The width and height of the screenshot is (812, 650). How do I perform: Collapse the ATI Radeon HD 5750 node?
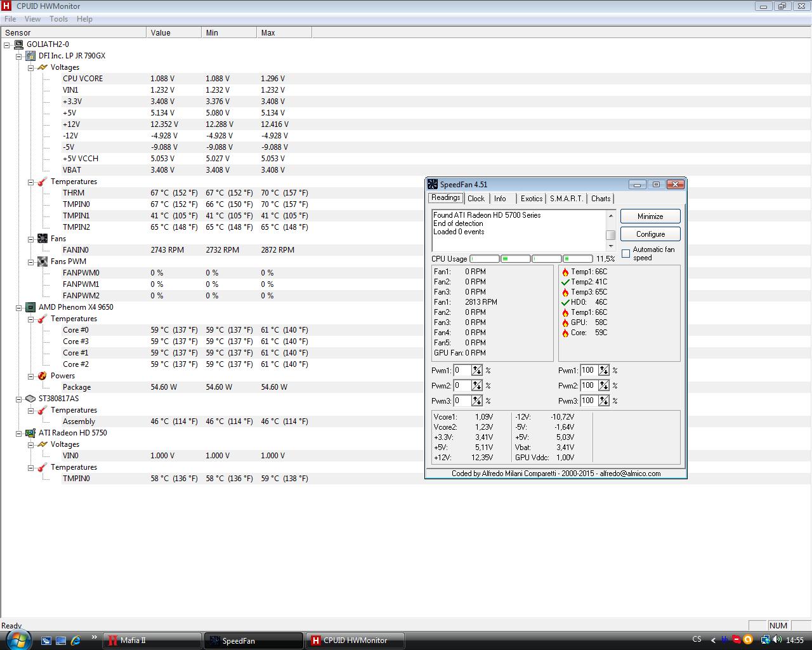click(19, 433)
